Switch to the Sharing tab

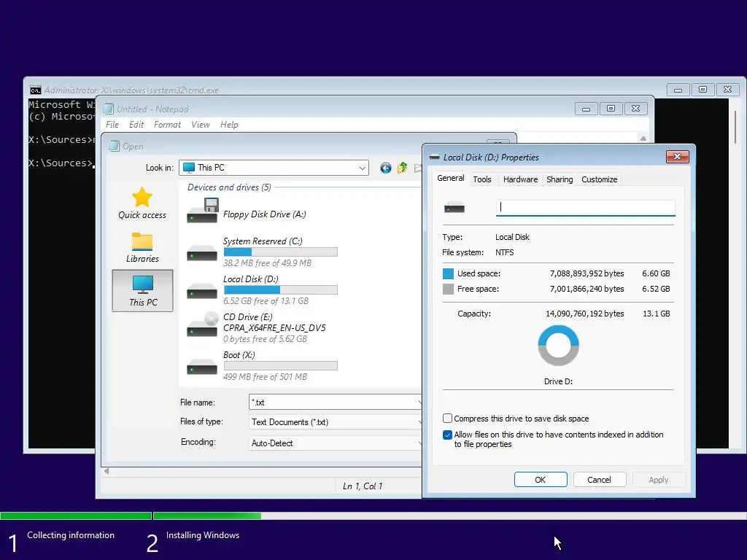(560, 179)
